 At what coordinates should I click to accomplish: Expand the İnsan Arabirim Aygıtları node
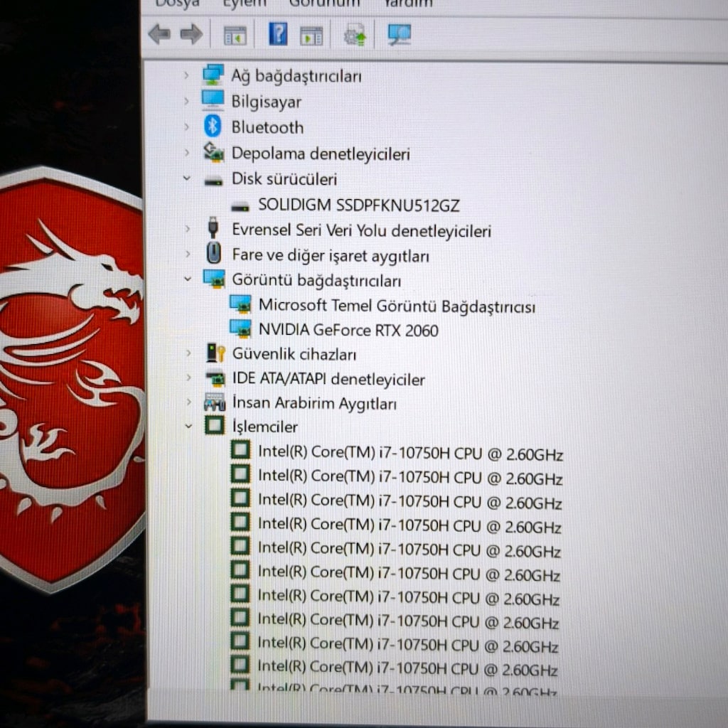188,402
